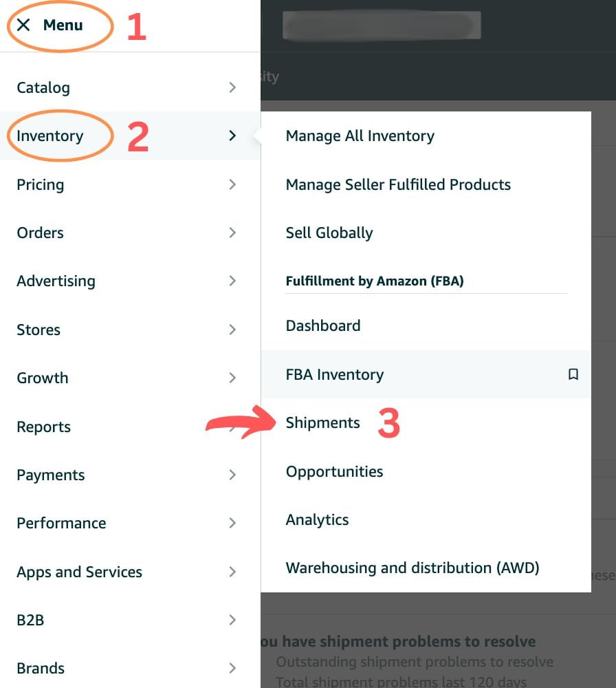Expand the Pricing submenu arrow
The height and width of the screenshot is (688, 616).
pos(232,184)
